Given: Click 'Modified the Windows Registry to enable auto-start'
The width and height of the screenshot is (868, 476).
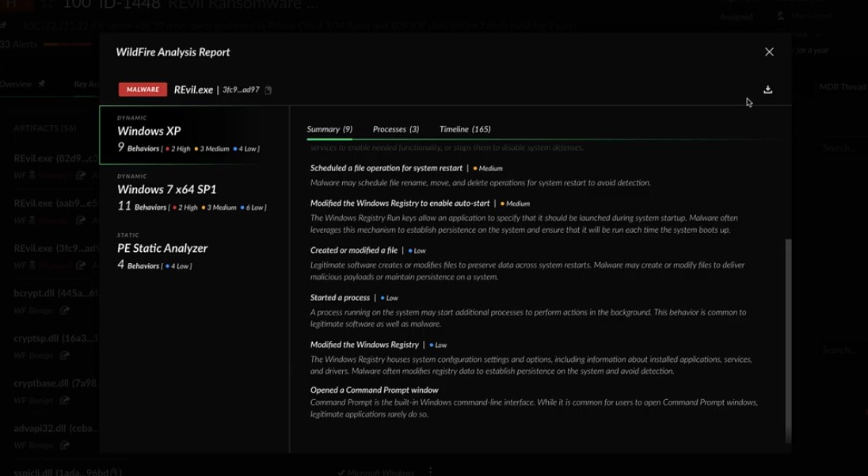Looking at the screenshot, I should click(x=400, y=203).
